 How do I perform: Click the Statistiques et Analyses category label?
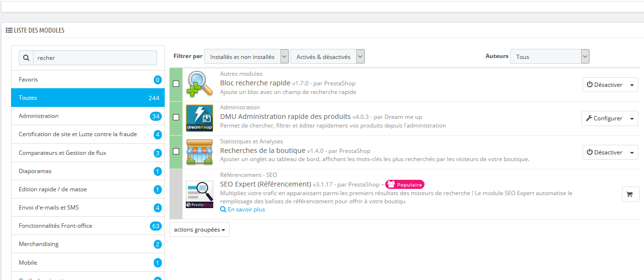coord(251,141)
